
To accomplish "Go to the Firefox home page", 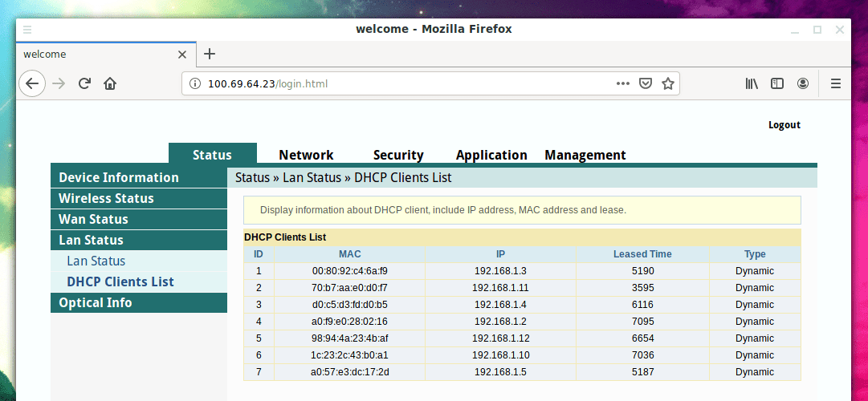I will pyautogui.click(x=110, y=83).
